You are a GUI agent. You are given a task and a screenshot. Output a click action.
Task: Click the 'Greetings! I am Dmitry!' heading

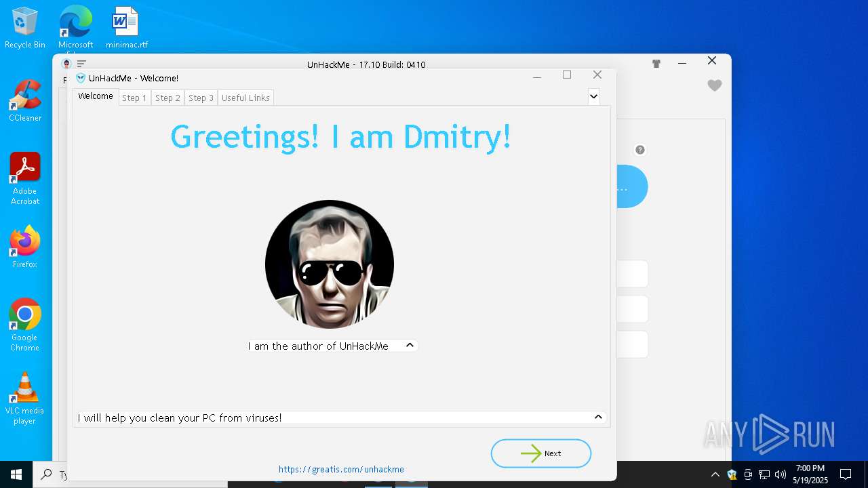coord(340,136)
